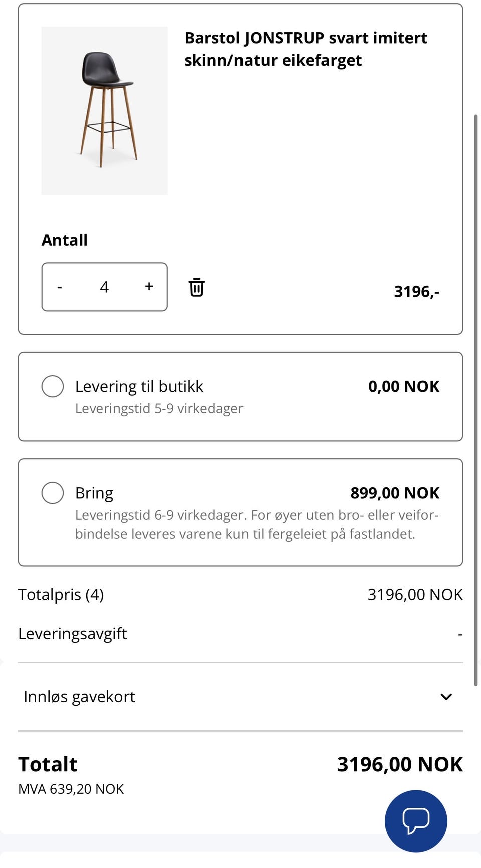The image size is (481, 868).
Task: Select the Levering til butikk radio button
Action: [x=53, y=386]
